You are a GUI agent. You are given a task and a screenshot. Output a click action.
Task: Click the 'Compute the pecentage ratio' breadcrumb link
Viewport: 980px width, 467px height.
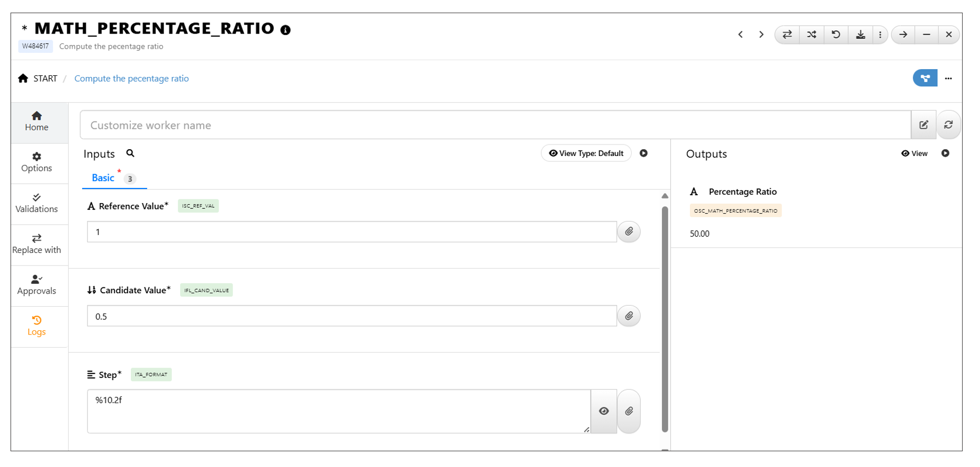[x=131, y=79]
